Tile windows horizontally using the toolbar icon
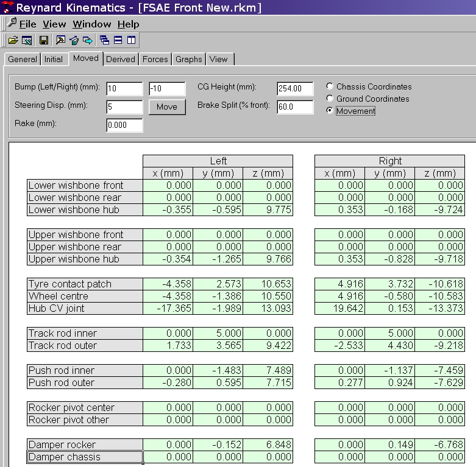 click(x=118, y=40)
